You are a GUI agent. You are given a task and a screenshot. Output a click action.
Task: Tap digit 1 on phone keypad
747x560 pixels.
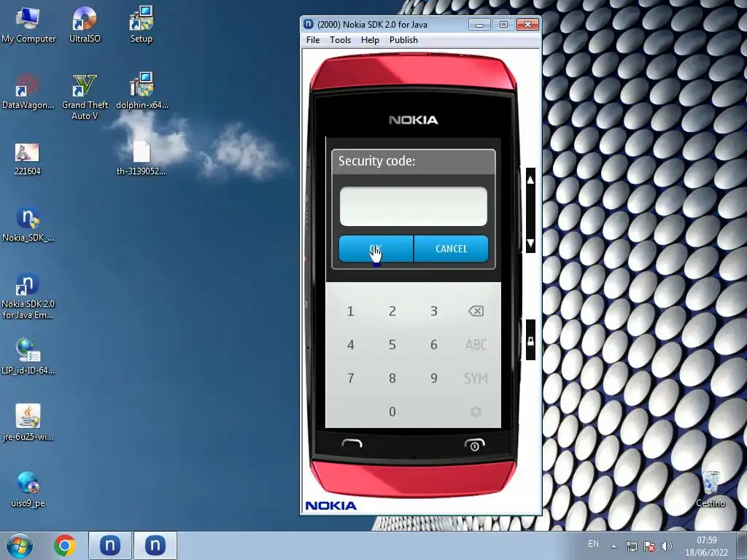351,311
